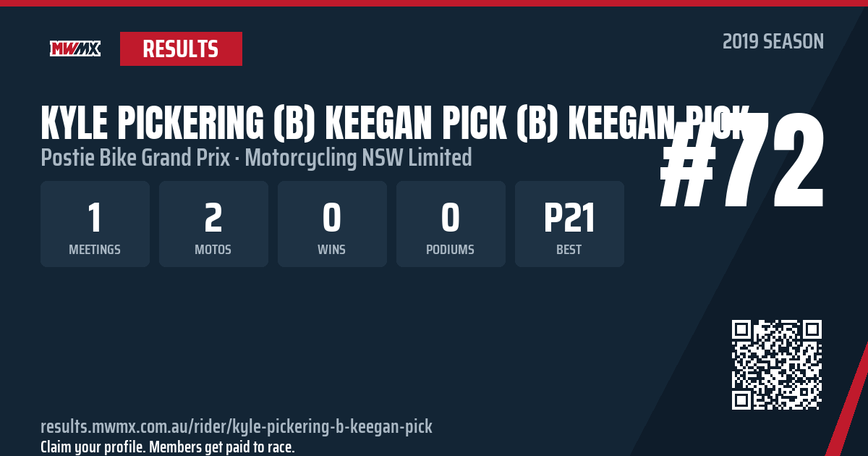Select the red RESULTS badge

[x=181, y=48]
